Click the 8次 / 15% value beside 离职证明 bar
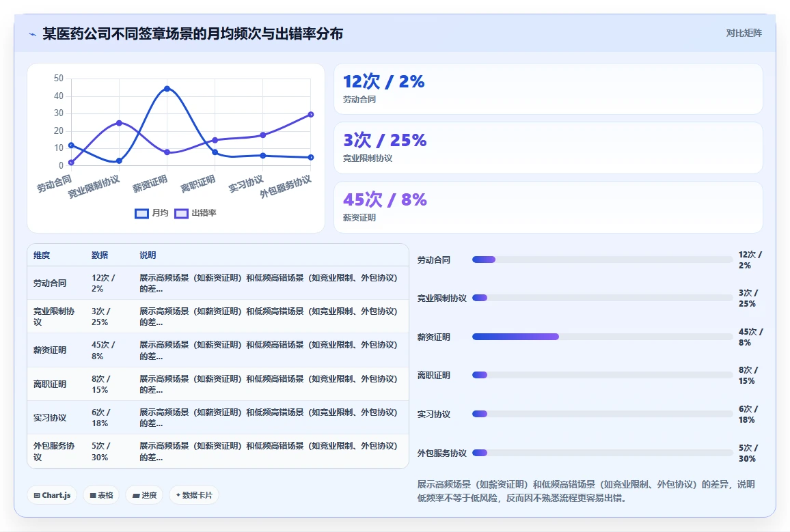 point(748,376)
